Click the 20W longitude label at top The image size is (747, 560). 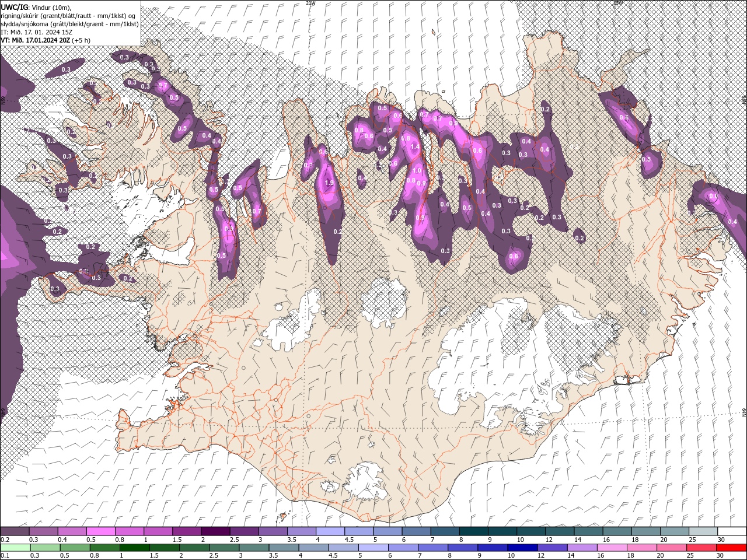[310, 3]
